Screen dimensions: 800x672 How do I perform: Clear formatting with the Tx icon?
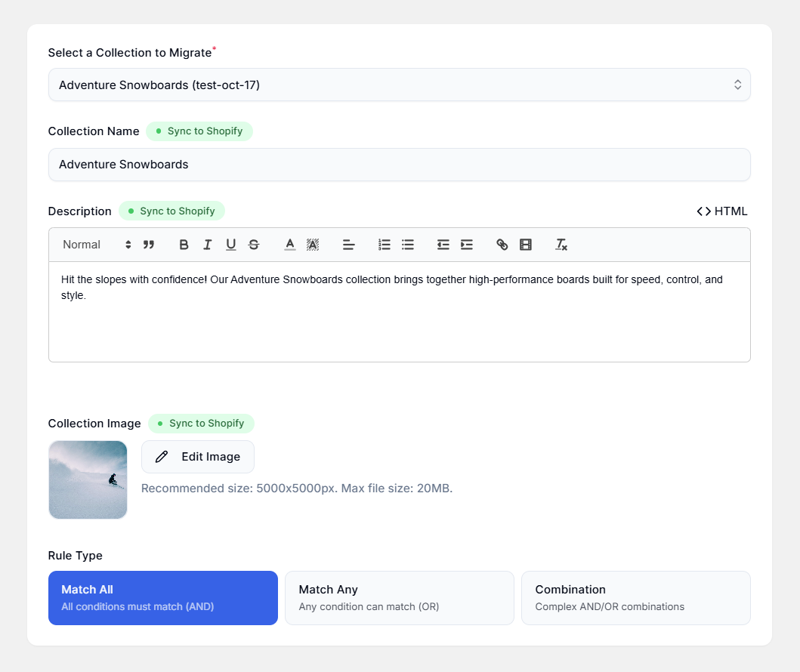561,244
